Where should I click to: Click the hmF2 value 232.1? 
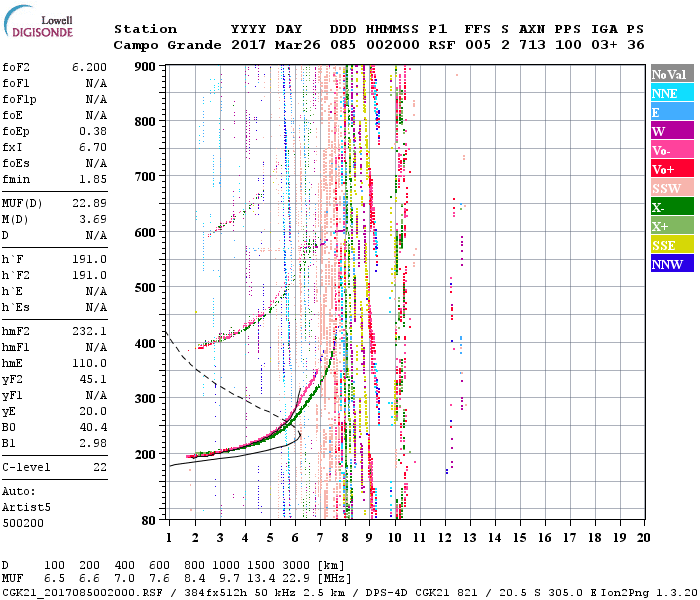[89, 332]
